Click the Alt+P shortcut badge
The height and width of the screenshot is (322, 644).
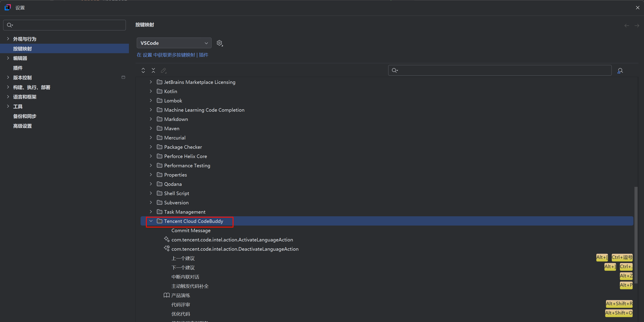(626, 285)
